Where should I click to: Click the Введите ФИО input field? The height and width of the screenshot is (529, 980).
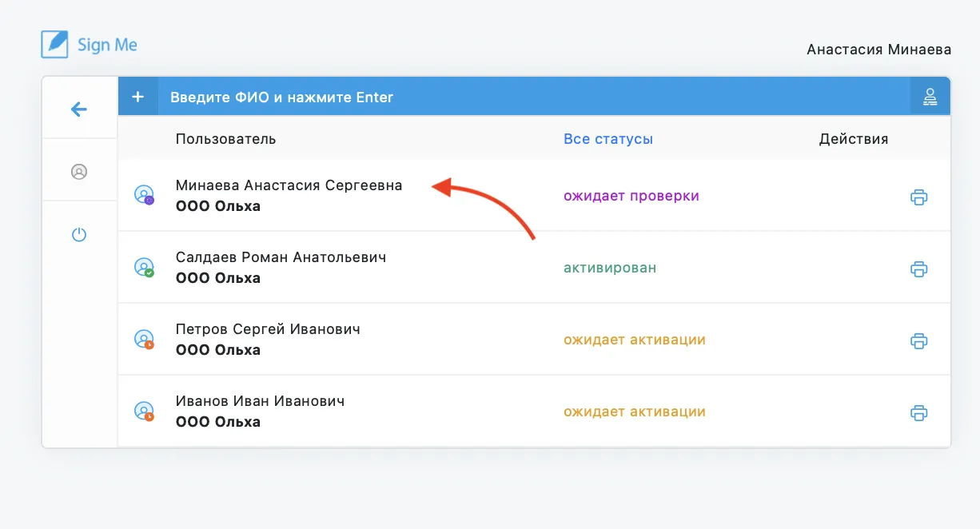pos(534,97)
